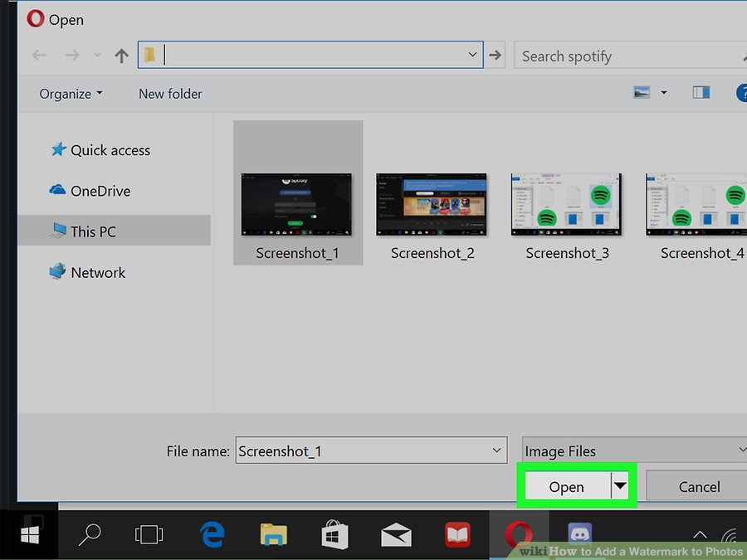Screen dimensions: 747x560
Task: Open the Task View taskbar icon
Action: [x=149, y=535]
